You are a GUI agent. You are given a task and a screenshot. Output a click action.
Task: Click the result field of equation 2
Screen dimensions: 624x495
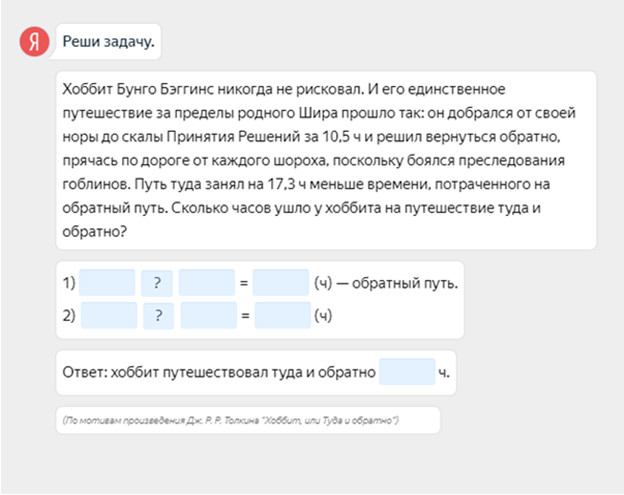tap(283, 316)
